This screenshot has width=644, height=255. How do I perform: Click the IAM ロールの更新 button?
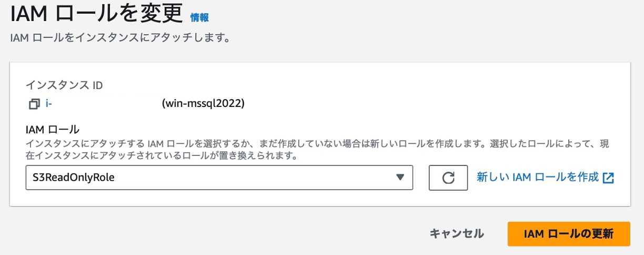click(x=568, y=234)
